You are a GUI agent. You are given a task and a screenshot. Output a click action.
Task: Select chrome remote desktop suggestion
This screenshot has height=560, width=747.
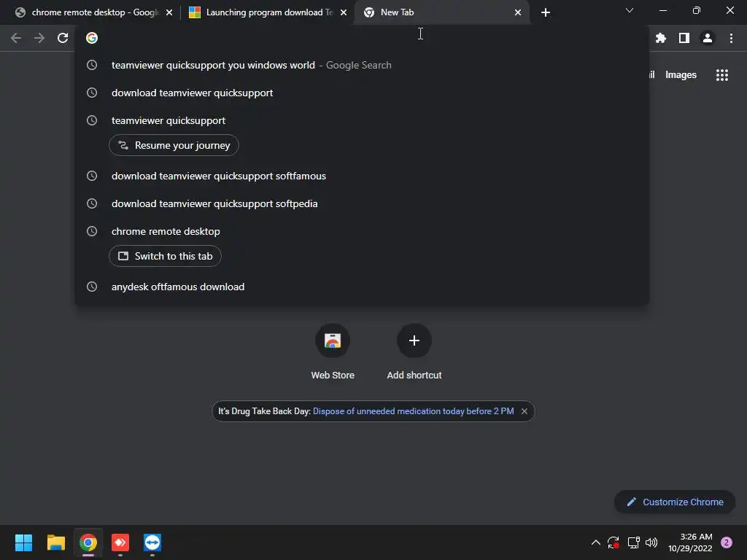(x=362, y=231)
